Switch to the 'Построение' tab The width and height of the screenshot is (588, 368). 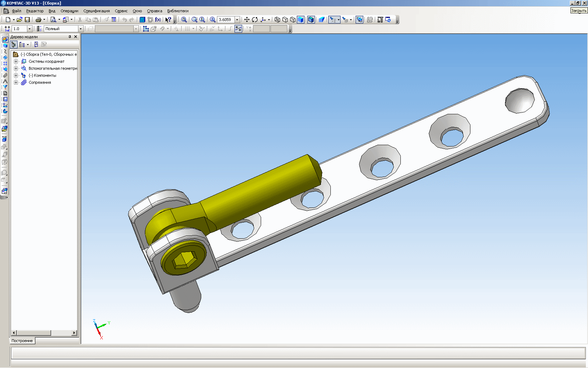click(22, 341)
